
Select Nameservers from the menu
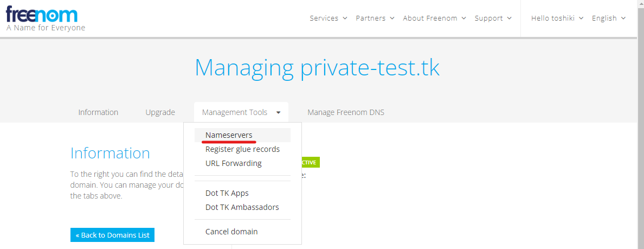[x=229, y=135]
